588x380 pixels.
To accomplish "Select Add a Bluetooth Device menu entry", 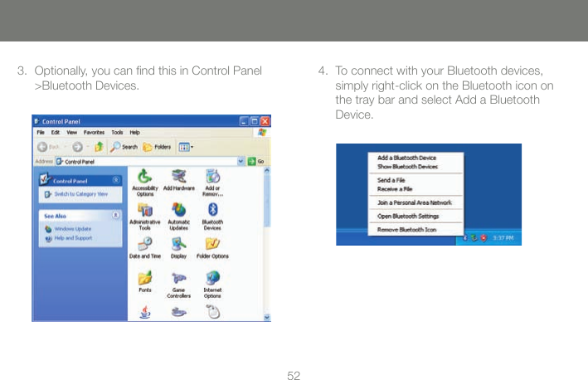I will click(406, 158).
